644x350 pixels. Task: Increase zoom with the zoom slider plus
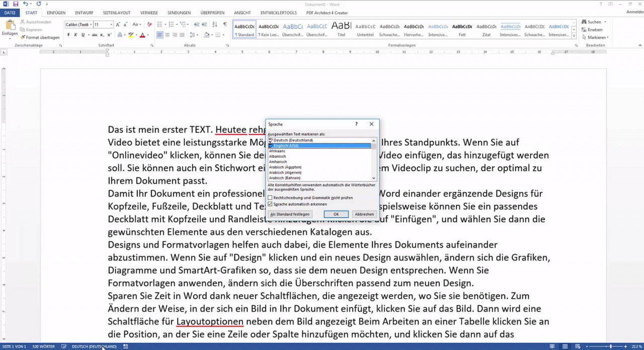pyautogui.click(x=625, y=346)
